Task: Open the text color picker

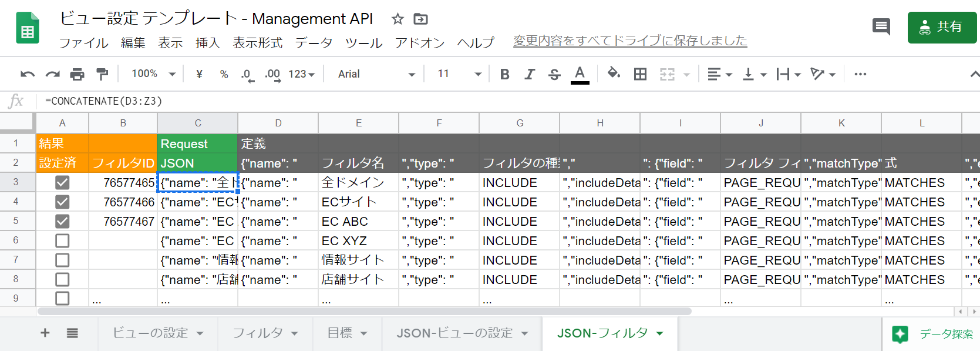Action: [580, 75]
